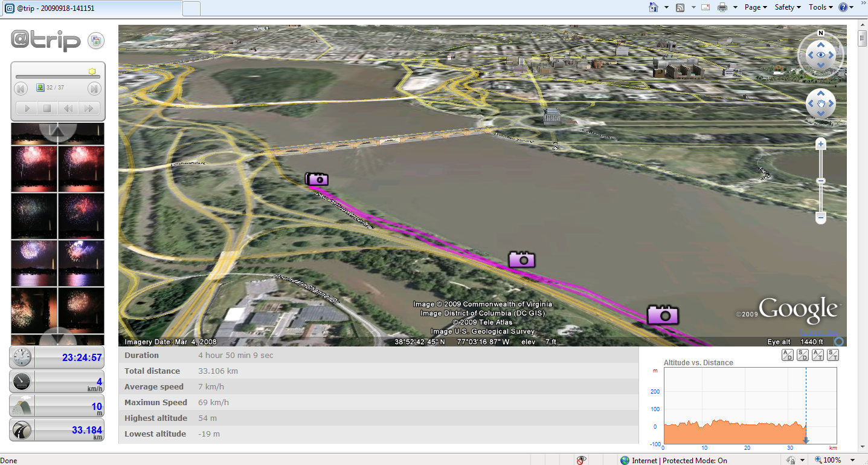Viewport: 868px width, 465px height.
Task: Expand the RSS feeds dropdown arrow
Action: point(693,7)
